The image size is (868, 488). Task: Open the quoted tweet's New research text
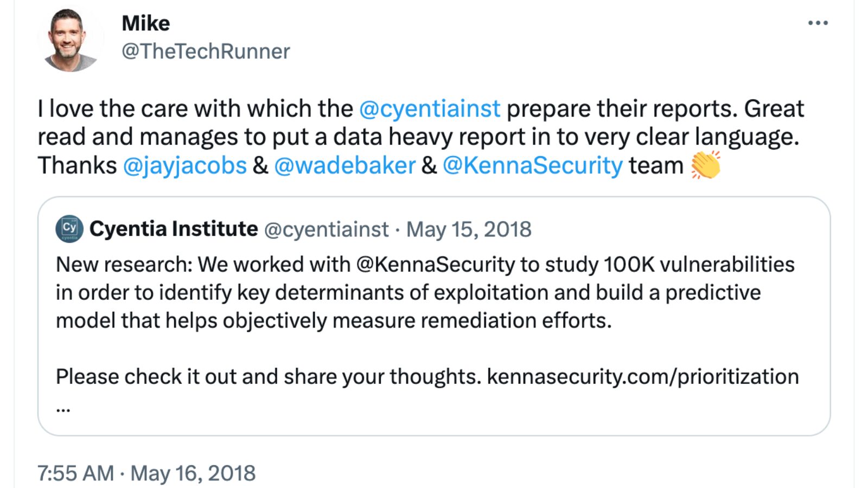pyautogui.click(x=425, y=293)
